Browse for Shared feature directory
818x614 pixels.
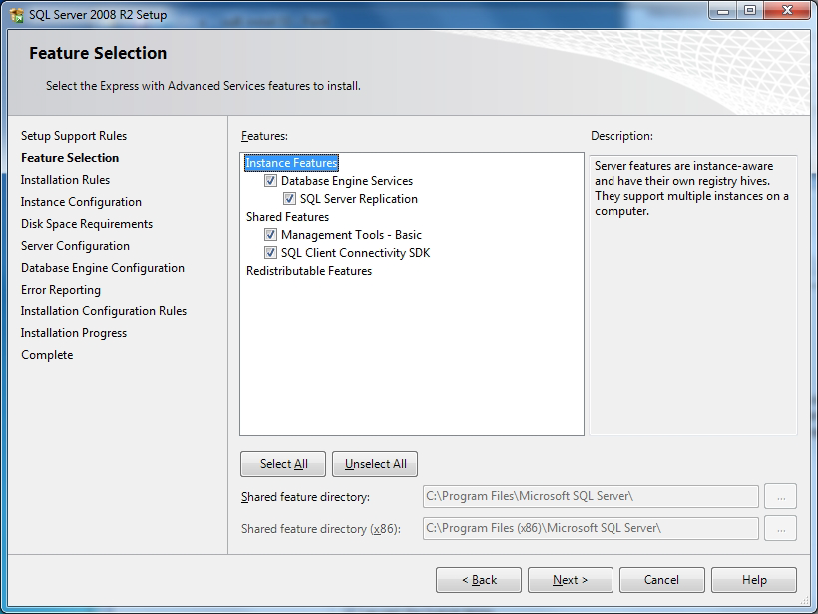(x=780, y=496)
